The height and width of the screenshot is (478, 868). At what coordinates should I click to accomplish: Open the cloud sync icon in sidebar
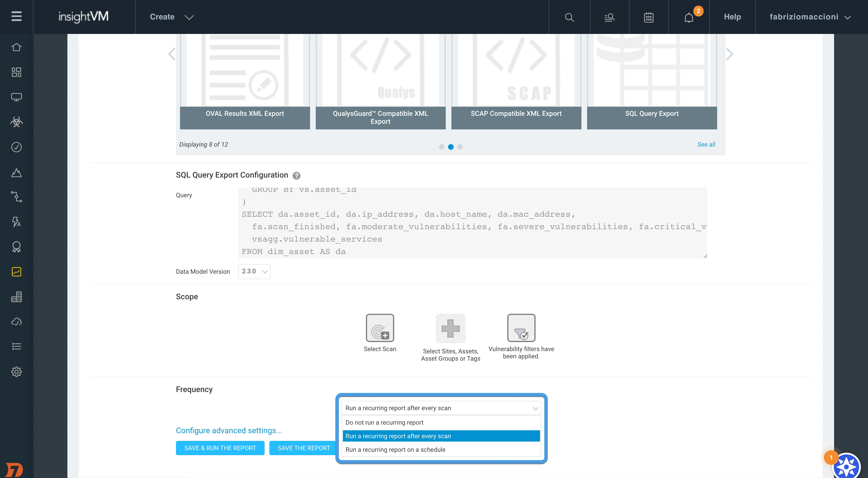pos(17,322)
